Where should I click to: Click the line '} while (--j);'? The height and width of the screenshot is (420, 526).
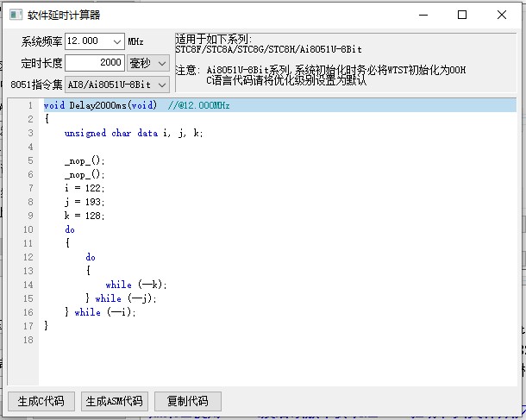[121, 298]
